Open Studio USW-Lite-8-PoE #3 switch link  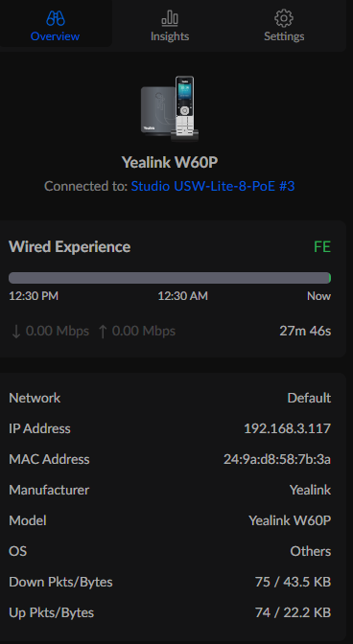point(213,186)
